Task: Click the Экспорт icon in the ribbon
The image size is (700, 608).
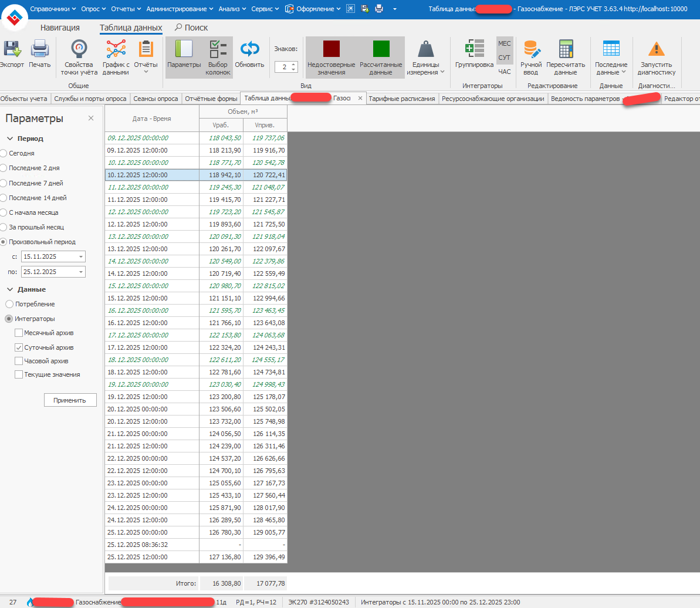Action: point(12,50)
